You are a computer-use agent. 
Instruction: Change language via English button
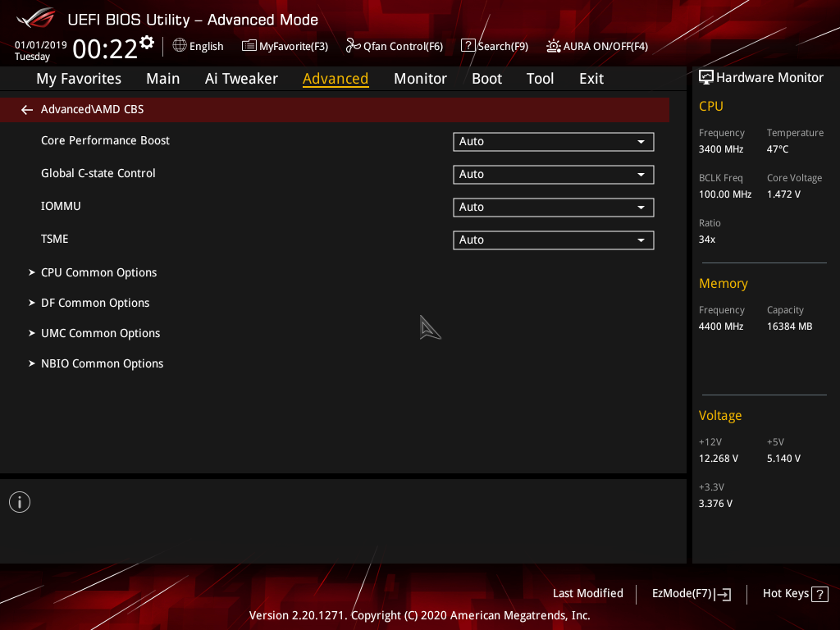[x=199, y=46]
